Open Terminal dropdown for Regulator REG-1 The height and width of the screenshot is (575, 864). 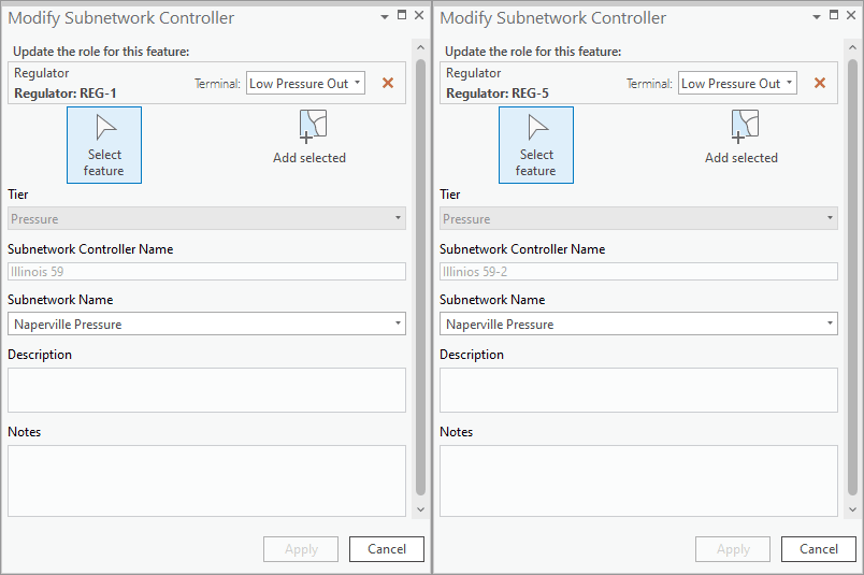point(306,83)
